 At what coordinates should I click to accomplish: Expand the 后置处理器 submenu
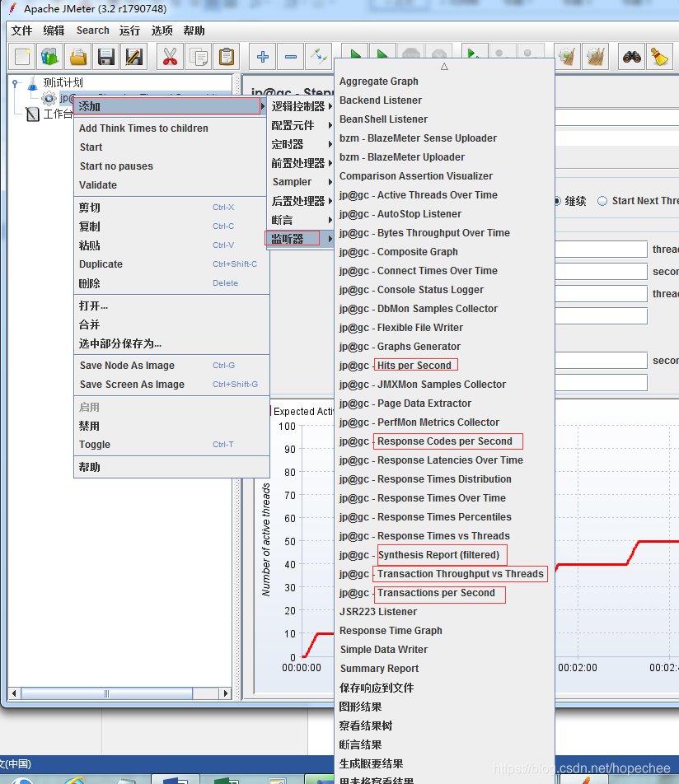point(302,201)
